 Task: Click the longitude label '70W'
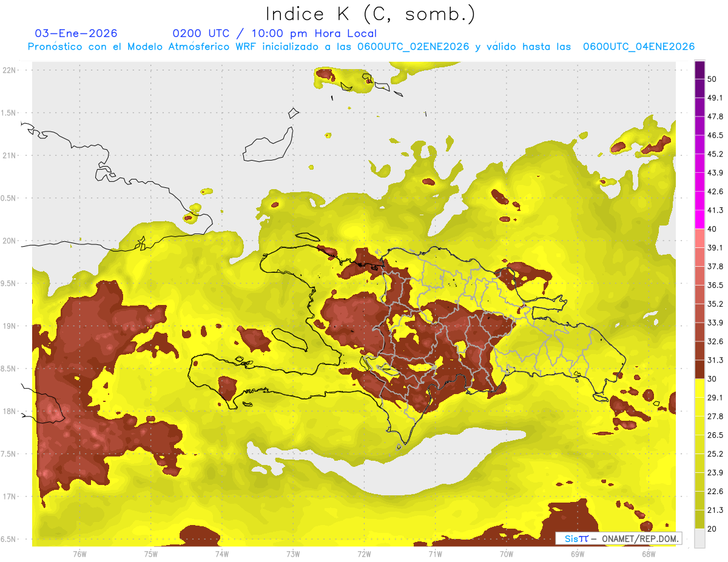[x=507, y=554]
